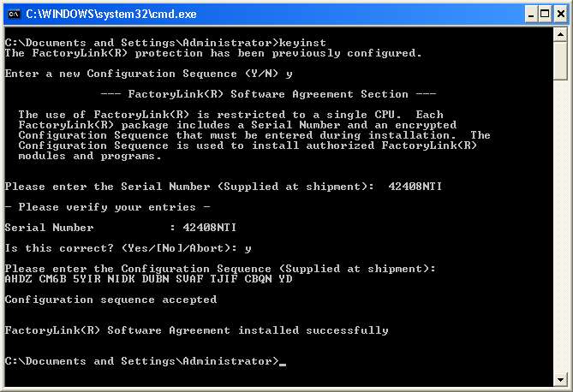Click the serial number 42408NTI on the verification line

(x=210, y=228)
